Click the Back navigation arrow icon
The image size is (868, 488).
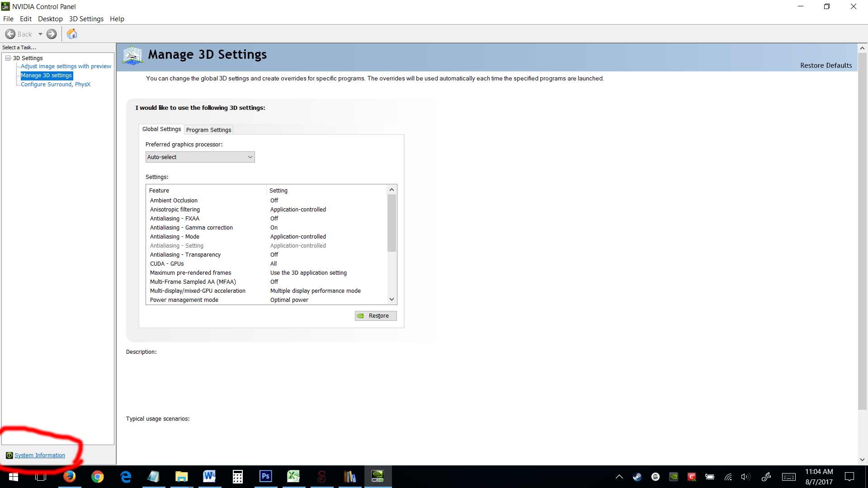(10, 34)
